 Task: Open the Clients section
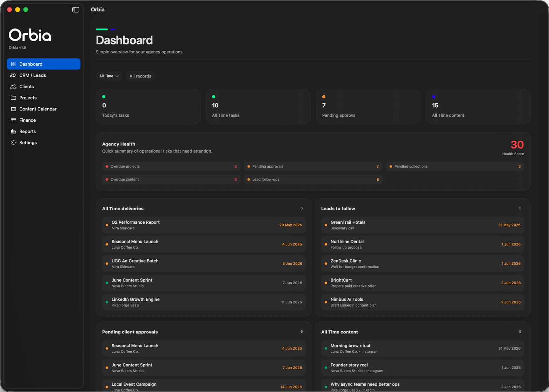44,86
